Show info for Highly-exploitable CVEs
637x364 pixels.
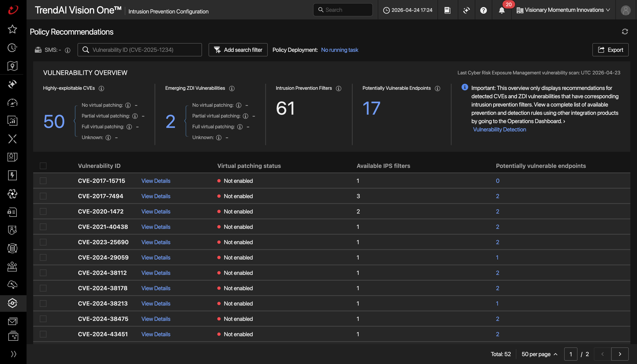(x=101, y=89)
